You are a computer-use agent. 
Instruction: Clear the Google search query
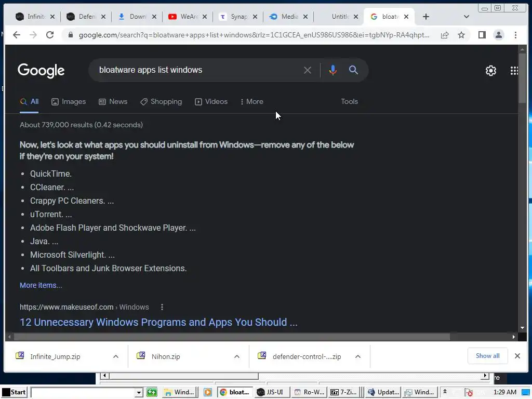click(308, 70)
